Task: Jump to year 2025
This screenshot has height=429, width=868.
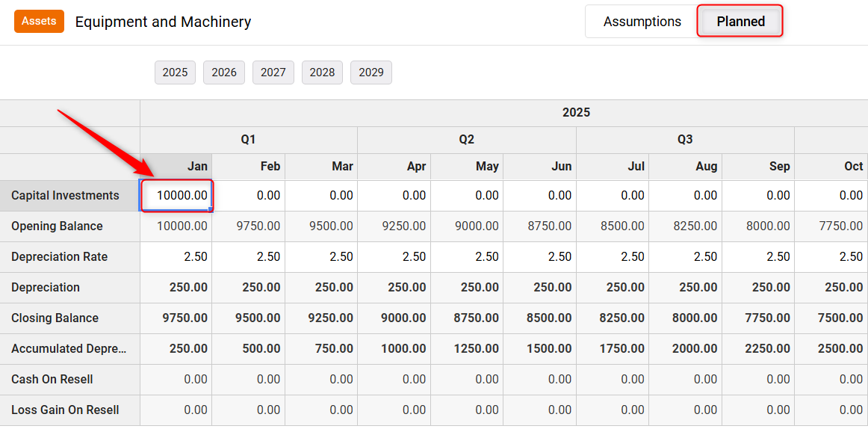Action: pos(175,72)
